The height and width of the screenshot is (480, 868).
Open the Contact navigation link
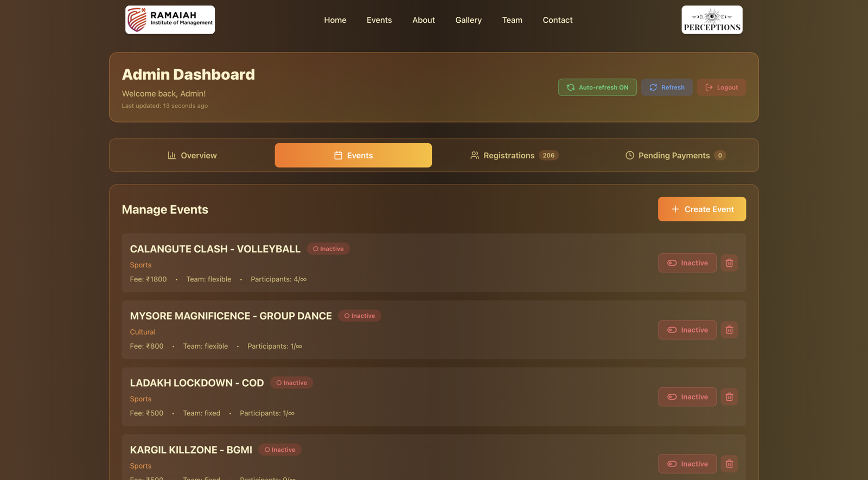click(x=557, y=20)
